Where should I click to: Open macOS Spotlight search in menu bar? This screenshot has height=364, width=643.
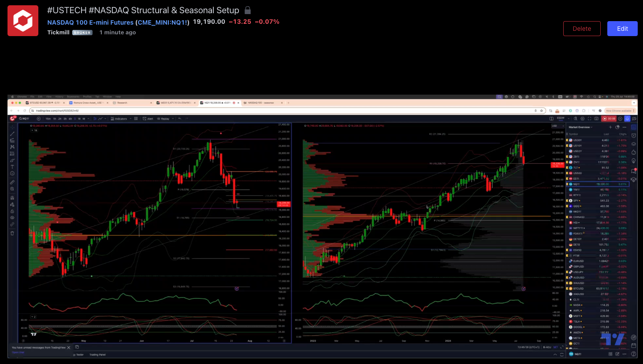[x=595, y=97]
